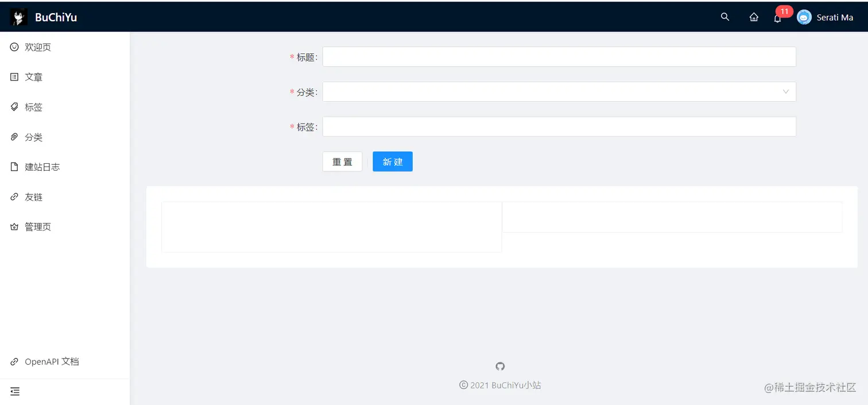
Task: Click the link icon beside OpenAPI 文档
Action: coord(15,361)
